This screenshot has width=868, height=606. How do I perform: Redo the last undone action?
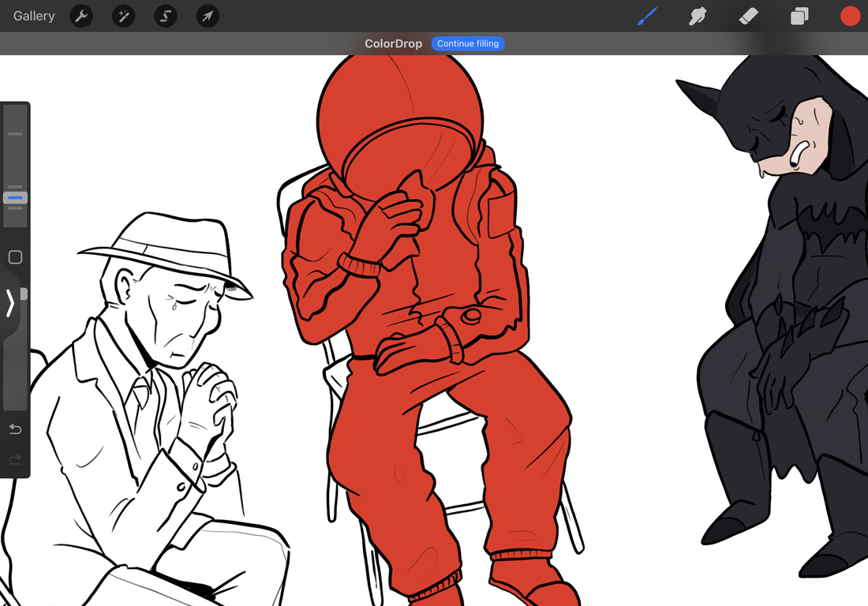coord(16,458)
